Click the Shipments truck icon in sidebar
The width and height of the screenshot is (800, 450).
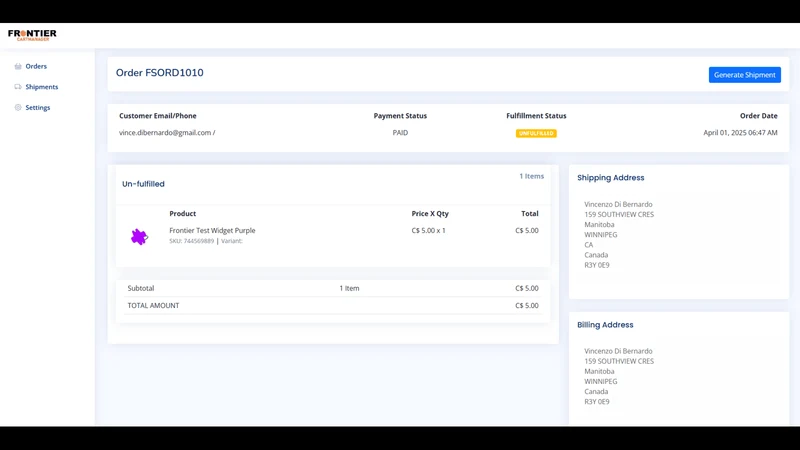point(18,87)
